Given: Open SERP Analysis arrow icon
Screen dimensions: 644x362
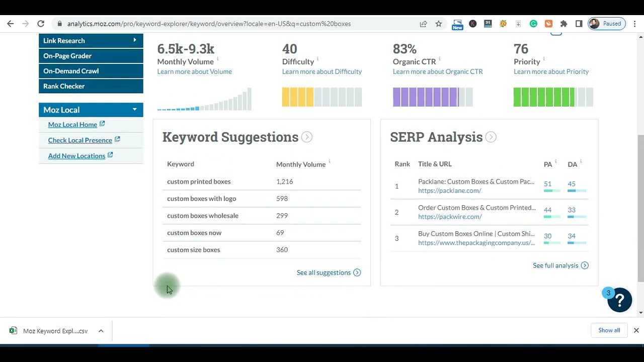Looking at the screenshot, I should pos(491,137).
